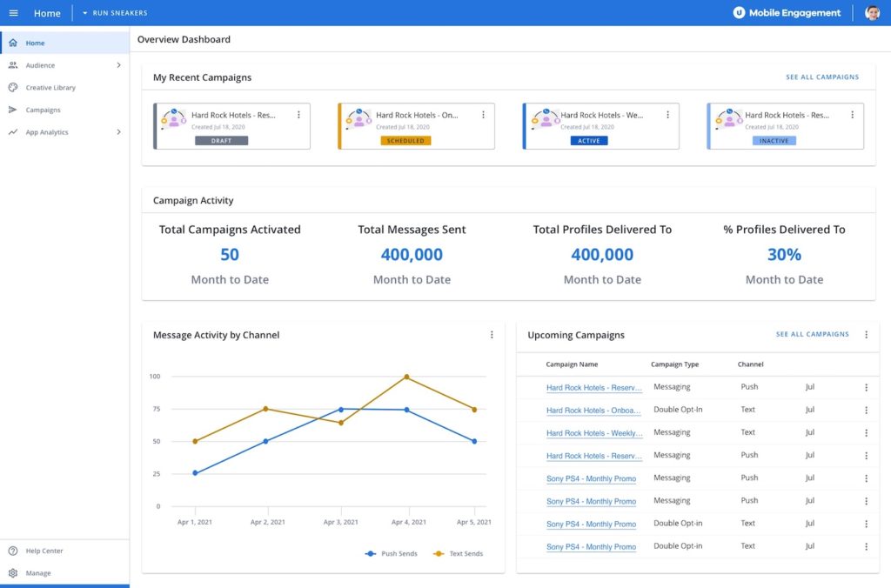Toggle Push Sends series in chart legend

[391, 553]
